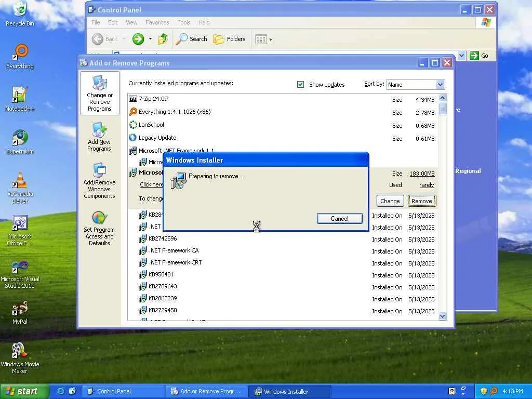Image resolution: width=532 pixels, height=399 pixels.
Task: Click the 'rarely' used frequency link
Action: (427, 185)
